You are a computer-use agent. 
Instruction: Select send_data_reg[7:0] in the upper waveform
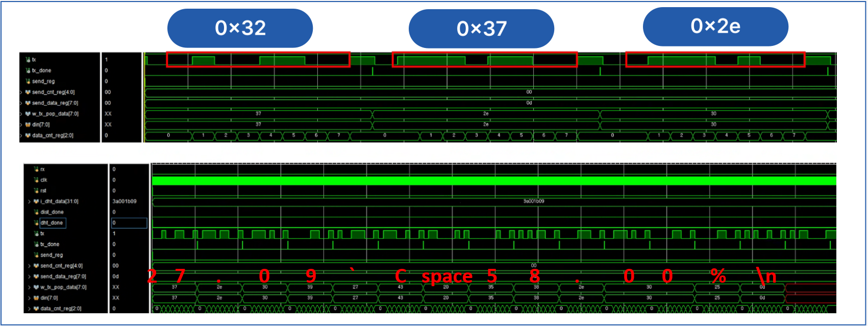[x=55, y=103]
